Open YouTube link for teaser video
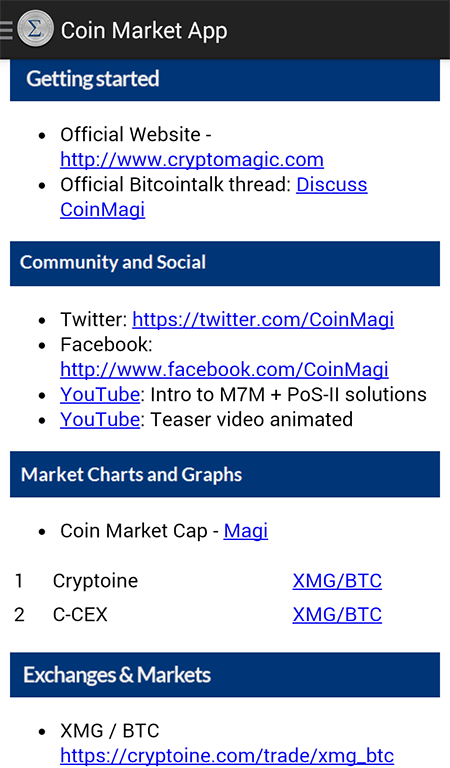 tap(100, 419)
